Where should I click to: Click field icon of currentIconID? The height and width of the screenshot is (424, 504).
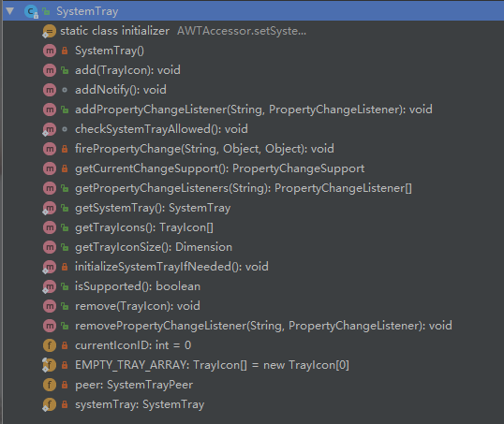coord(50,345)
